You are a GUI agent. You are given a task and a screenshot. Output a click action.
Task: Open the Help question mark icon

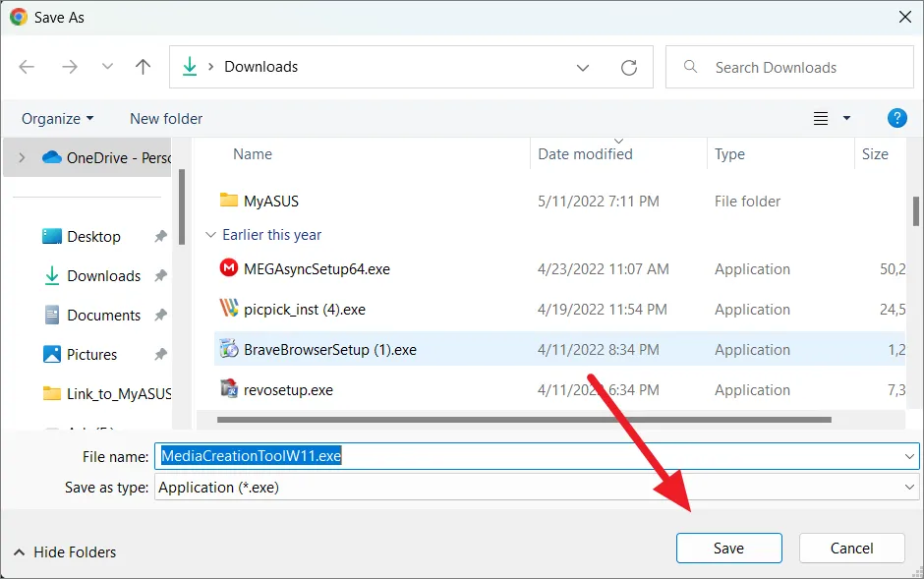click(896, 118)
